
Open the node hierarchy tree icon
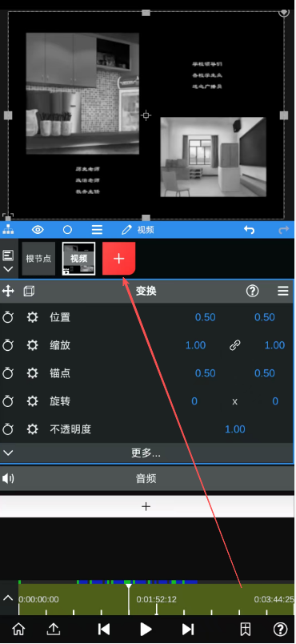[8, 230]
